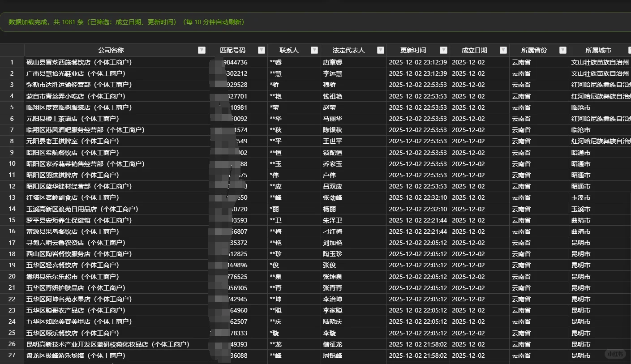The image size is (631, 364).
Task: Click the 临沧市 cell in 陈银秋's row
Action: click(x=581, y=130)
